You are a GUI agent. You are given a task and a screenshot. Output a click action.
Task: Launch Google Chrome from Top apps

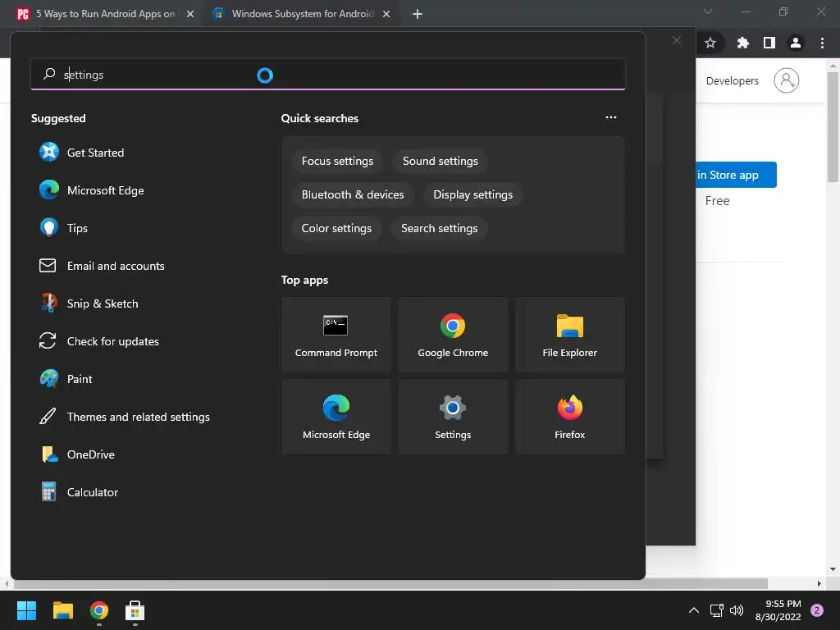[x=453, y=335]
